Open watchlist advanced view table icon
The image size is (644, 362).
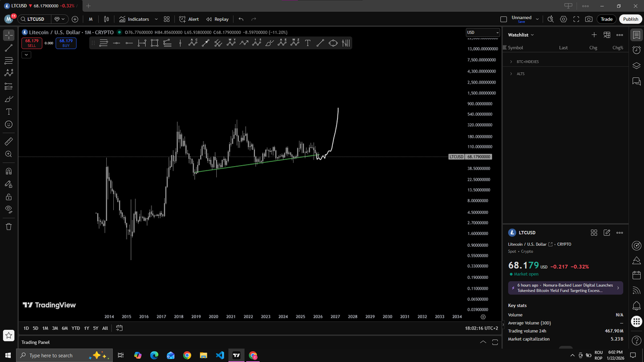click(606, 35)
